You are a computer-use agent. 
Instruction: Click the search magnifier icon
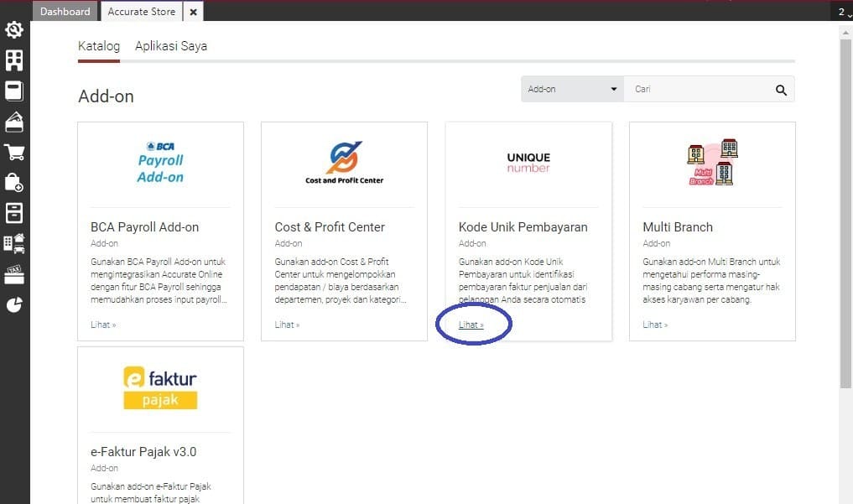coord(781,90)
